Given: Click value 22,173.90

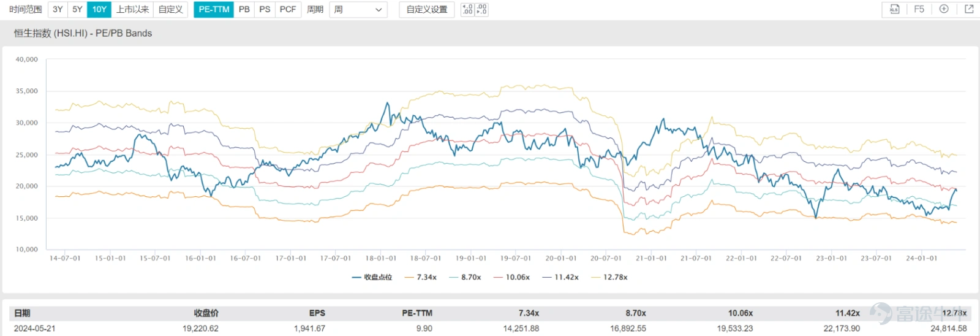Looking at the screenshot, I should (x=842, y=329).
